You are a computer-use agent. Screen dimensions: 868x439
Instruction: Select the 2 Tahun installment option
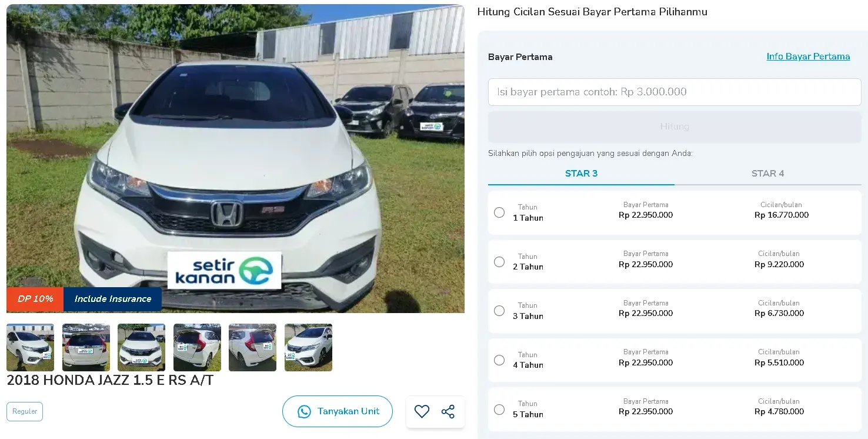pos(499,262)
